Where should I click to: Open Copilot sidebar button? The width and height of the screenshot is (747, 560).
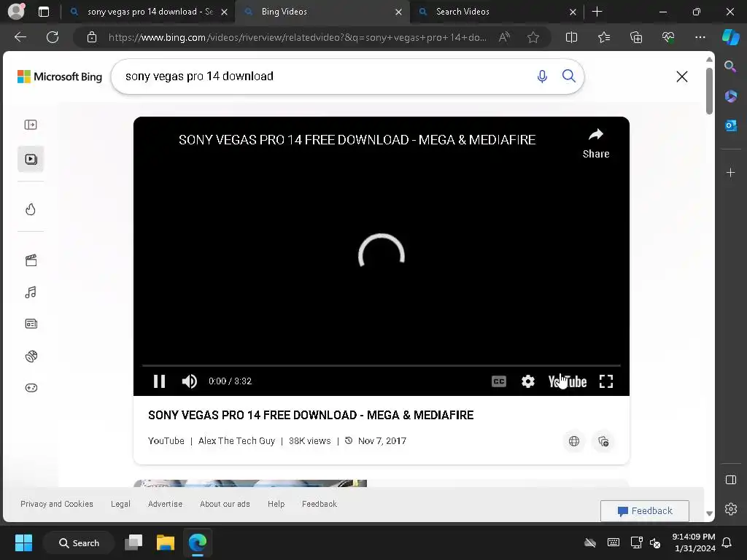click(730, 37)
